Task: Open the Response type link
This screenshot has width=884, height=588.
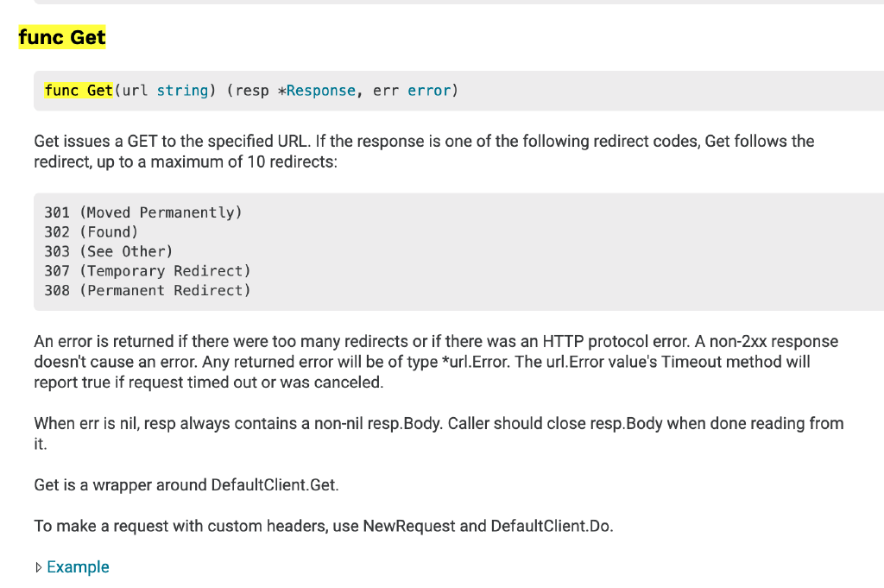Action: (323, 90)
